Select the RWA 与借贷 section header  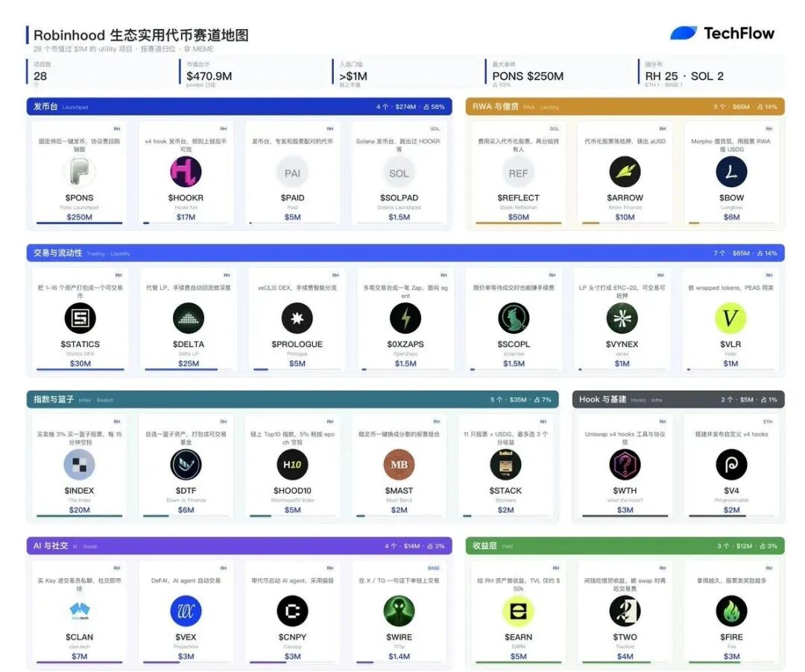coord(625,107)
